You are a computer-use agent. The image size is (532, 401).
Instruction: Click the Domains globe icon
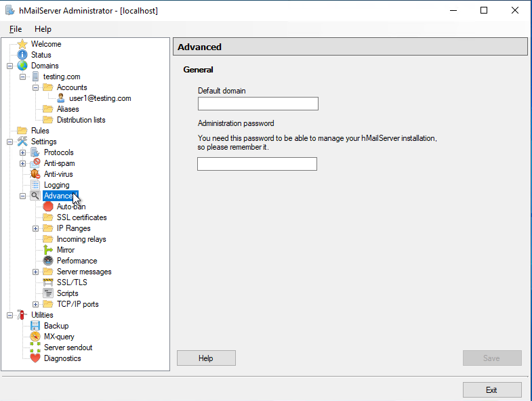pos(22,66)
